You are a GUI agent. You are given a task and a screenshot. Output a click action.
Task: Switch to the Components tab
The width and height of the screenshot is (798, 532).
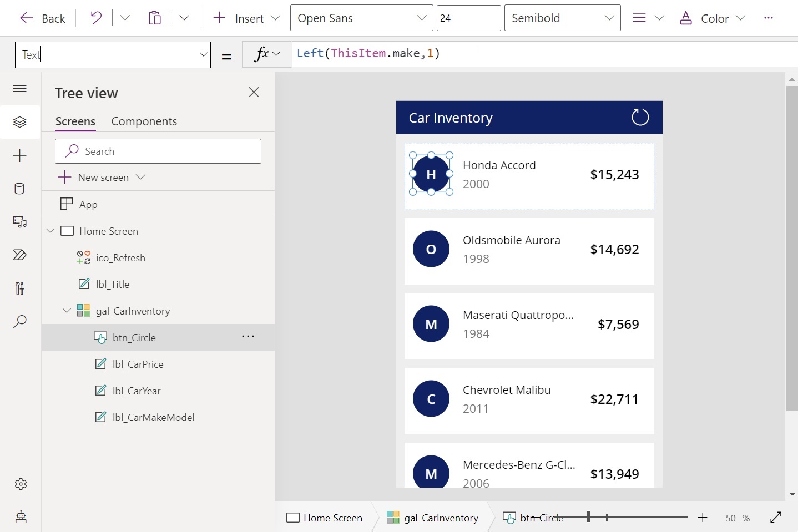(144, 121)
